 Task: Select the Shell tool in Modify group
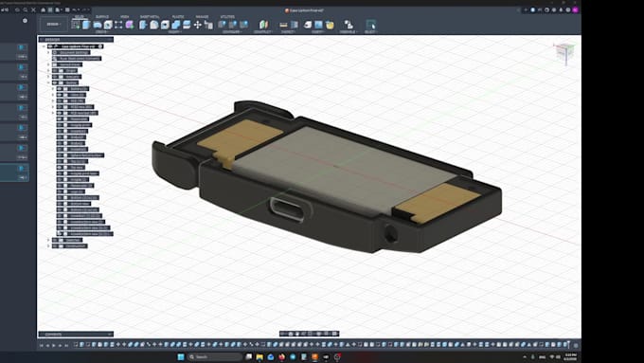click(x=165, y=25)
